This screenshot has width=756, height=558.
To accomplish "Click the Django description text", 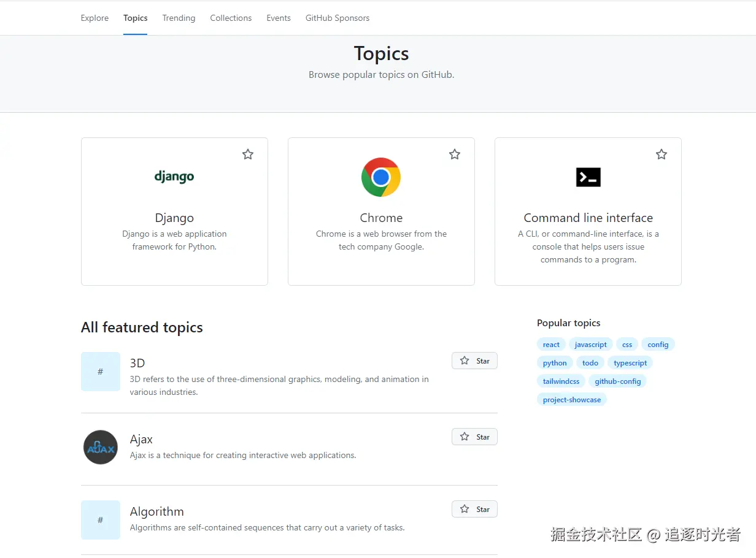I will pyautogui.click(x=174, y=240).
